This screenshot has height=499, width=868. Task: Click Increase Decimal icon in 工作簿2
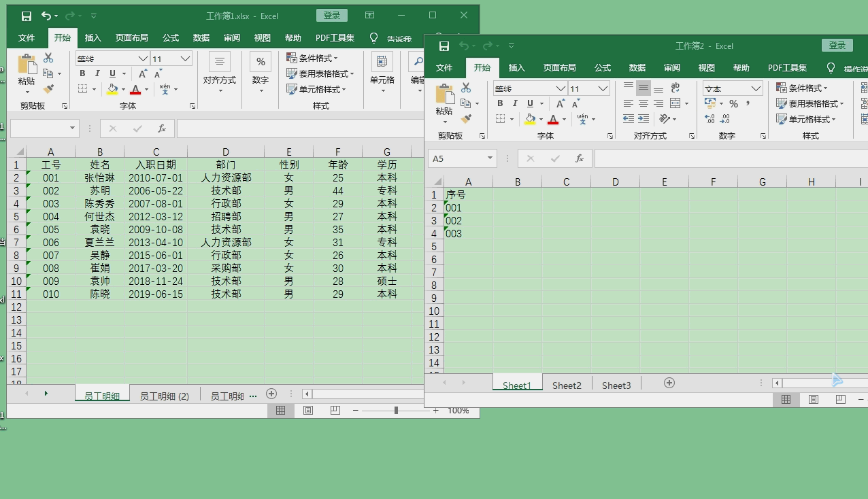(x=710, y=119)
